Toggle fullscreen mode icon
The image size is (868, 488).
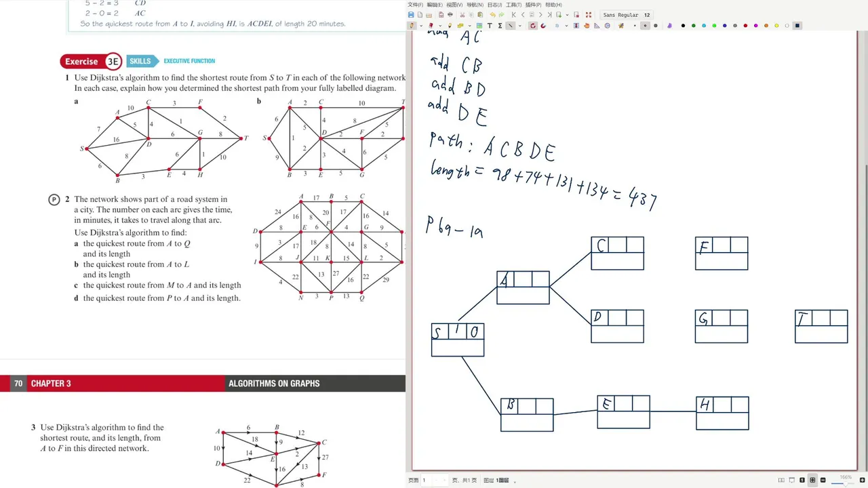tap(589, 15)
